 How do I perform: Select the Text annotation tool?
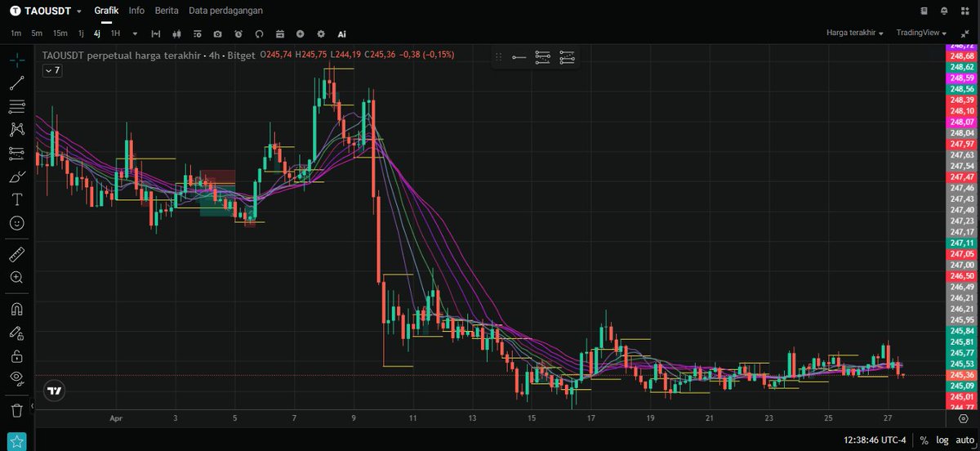pos(16,199)
